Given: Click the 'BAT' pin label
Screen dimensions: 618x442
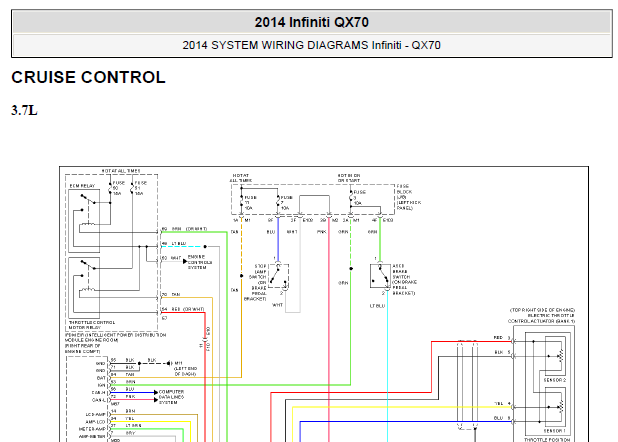Looking at the screenshot, I should pos(101,378).
